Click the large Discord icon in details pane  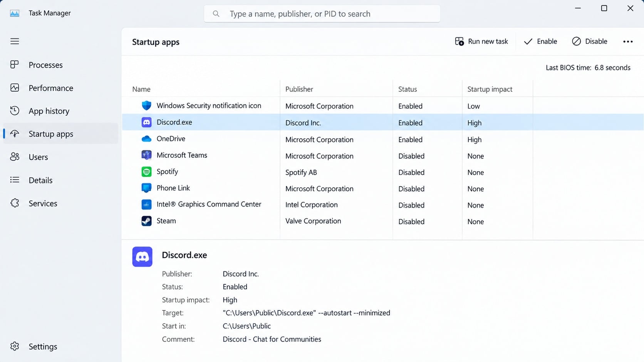click(142, 257)
